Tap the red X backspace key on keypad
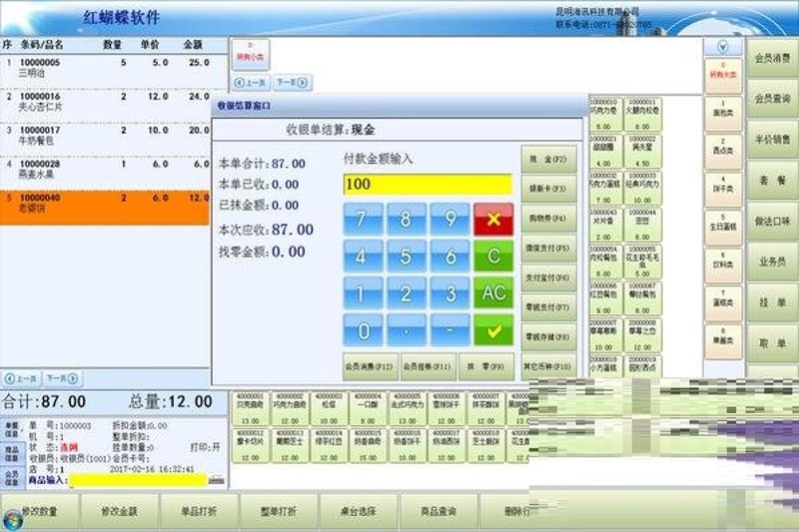Screen dimensions: 799x532 point(493,220)
